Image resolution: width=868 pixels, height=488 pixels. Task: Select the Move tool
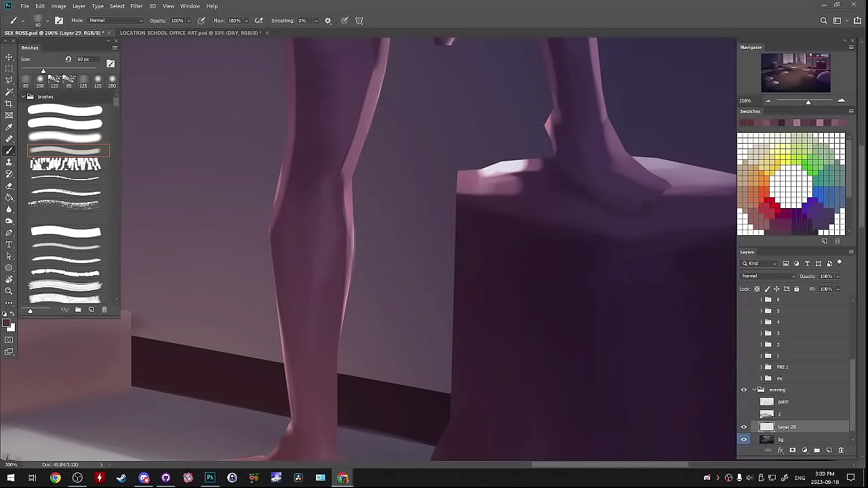coord(9,57)
